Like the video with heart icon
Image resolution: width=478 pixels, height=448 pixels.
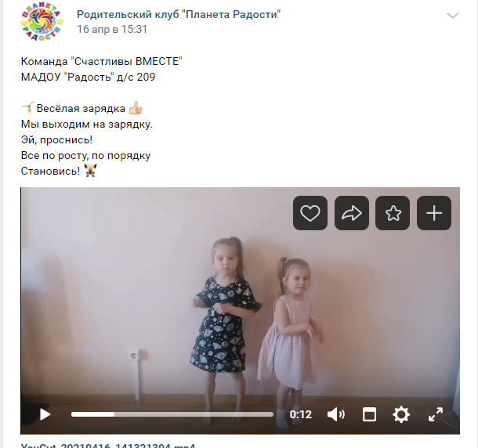tap(310, 213)
